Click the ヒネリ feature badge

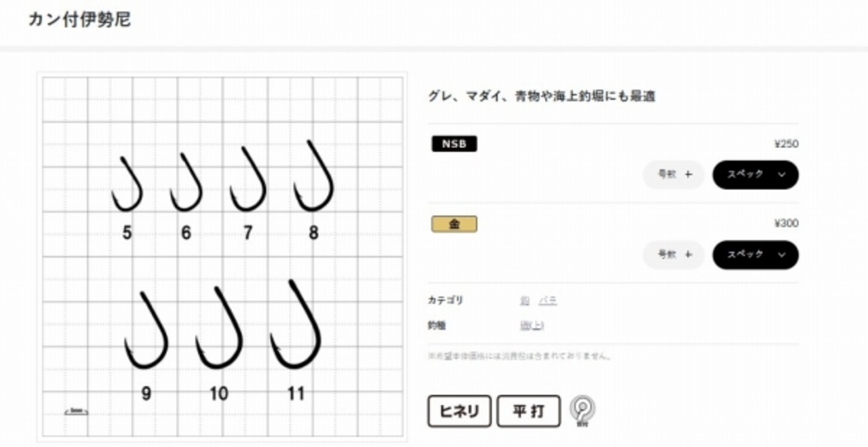coord(459,411)
